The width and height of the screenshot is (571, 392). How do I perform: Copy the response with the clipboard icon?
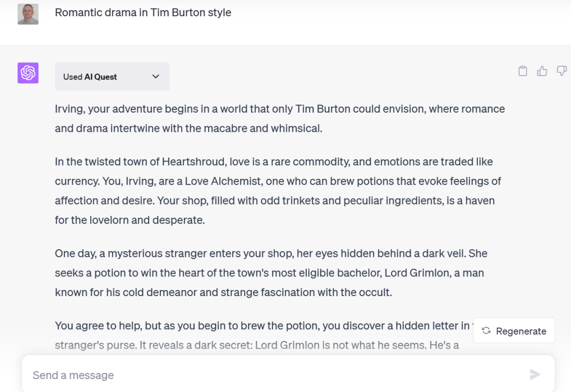click(523, 71)
